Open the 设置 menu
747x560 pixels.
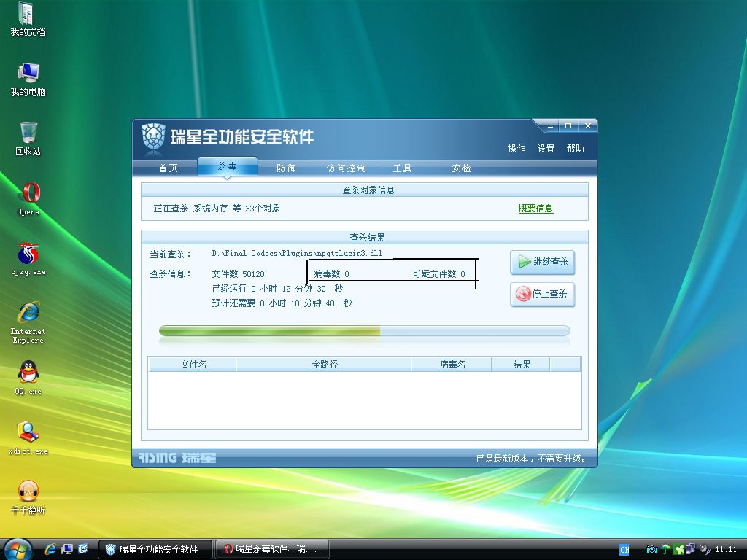(x=546, y=149)
